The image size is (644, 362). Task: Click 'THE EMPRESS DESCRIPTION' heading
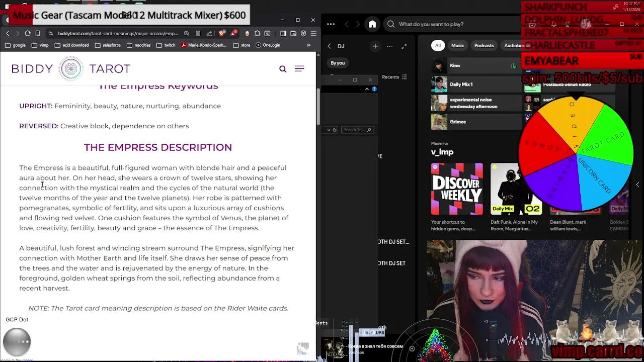click(158, 147)
